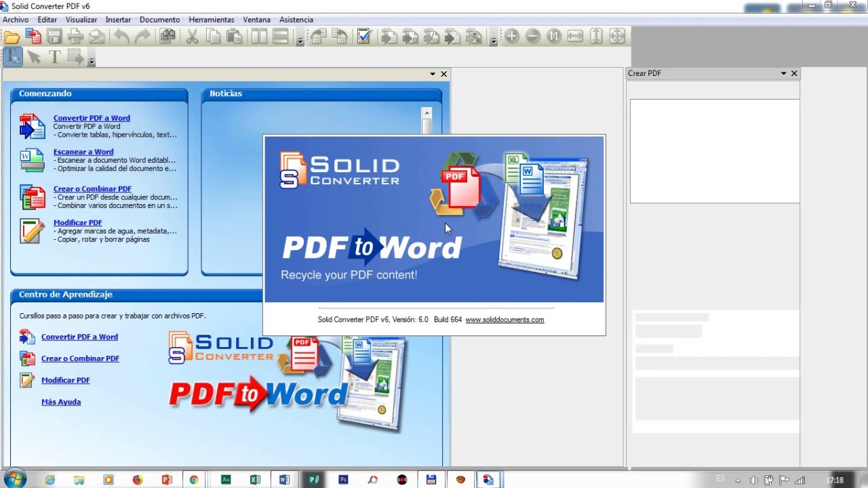Click the Noticias panel scrollbar
This screenshot has width=868, height=488.
pyautogui.click(x=427, y=125)
